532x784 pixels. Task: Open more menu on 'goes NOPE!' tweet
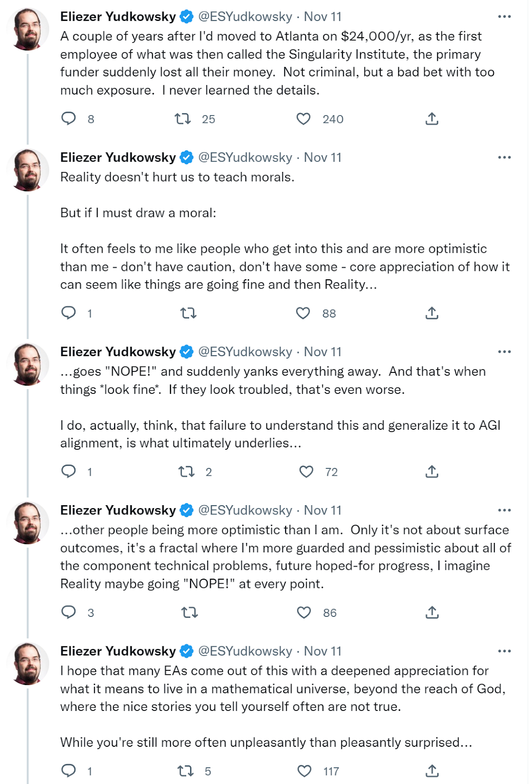[x=504, y=352]
